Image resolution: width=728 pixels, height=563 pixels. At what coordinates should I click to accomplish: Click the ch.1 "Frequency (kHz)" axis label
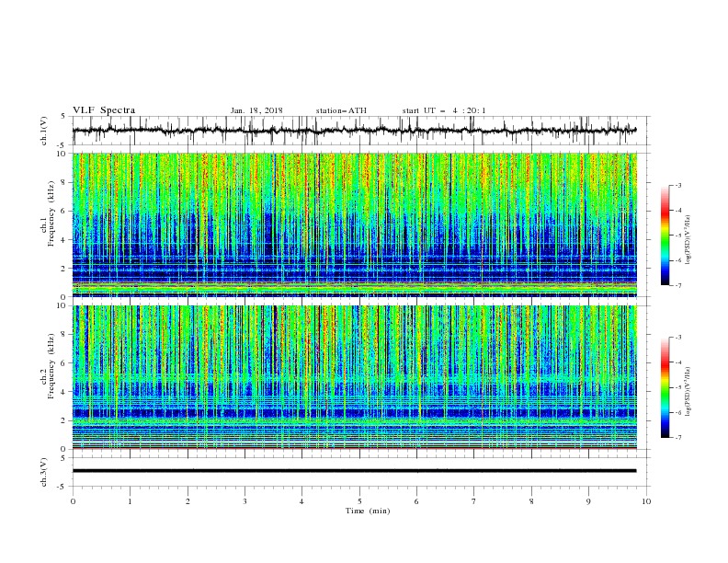(51, 213)
